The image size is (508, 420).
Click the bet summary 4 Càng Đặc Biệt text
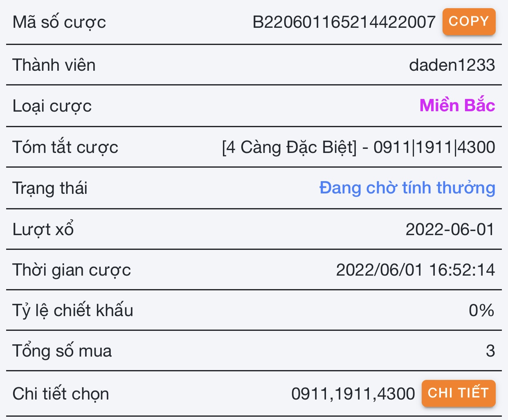(289, 147)
